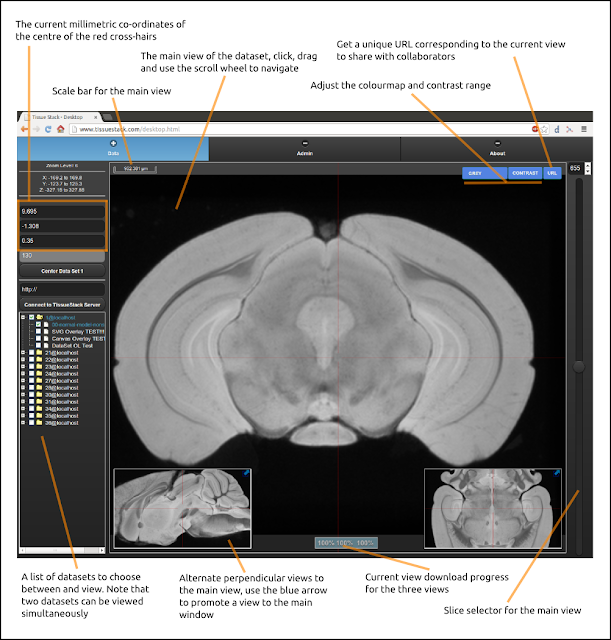
Task: Increase slice number with stepper up arrow
Action: click(588, 165)
